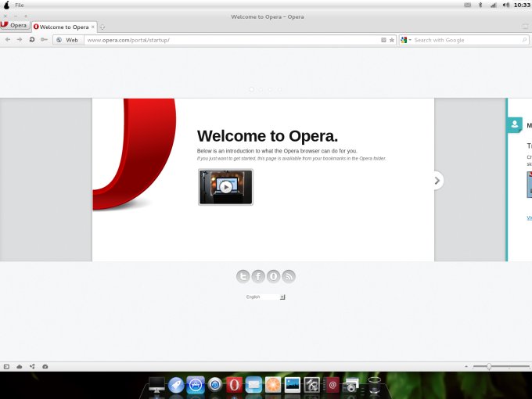
Task: Open the keyboard indicator in system tray
Action: pos(467,5)
